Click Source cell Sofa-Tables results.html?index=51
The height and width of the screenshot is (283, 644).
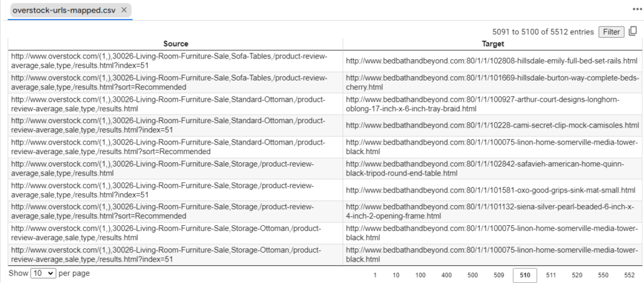[175, 61]
